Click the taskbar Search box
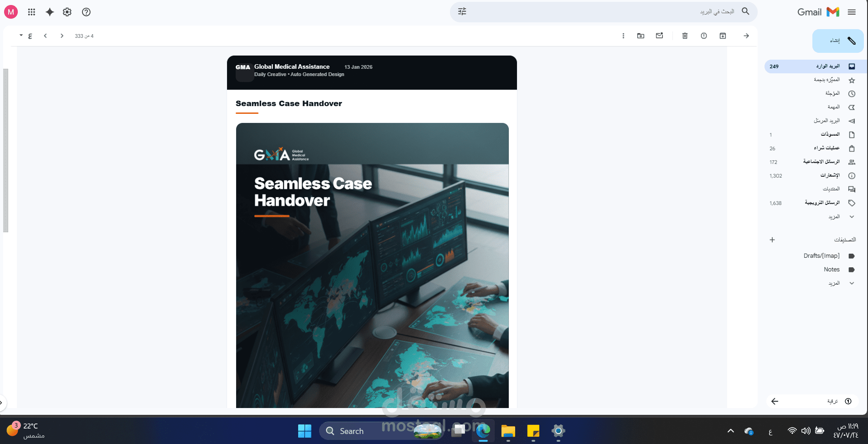Viewport: 868px width, 444px height. coord(381,431)
